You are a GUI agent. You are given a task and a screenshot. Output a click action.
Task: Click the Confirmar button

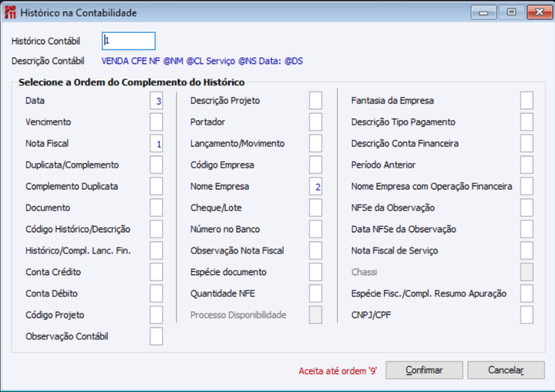(424, 370)
